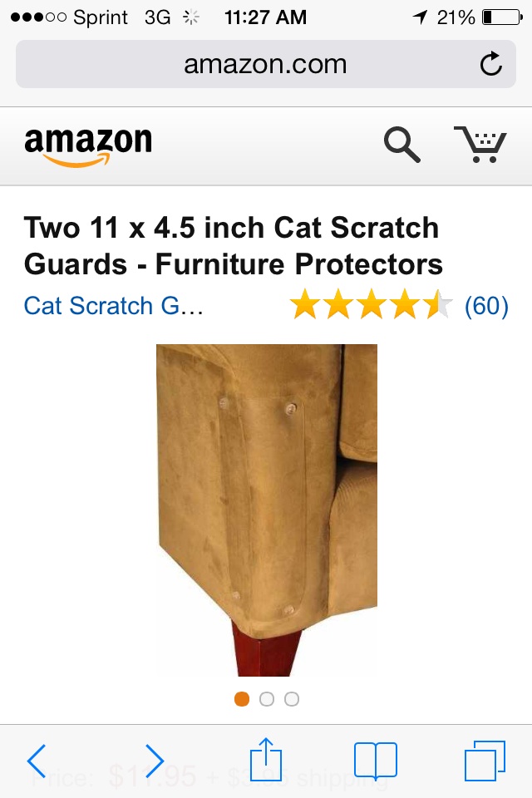Tap the Amazon search magnifier icon
The width and height of the screenshot is (532, 798).
pos(402,145)
